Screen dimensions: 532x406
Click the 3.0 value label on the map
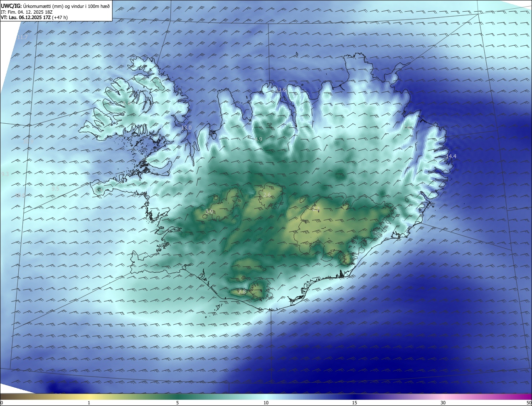point(209,212)
